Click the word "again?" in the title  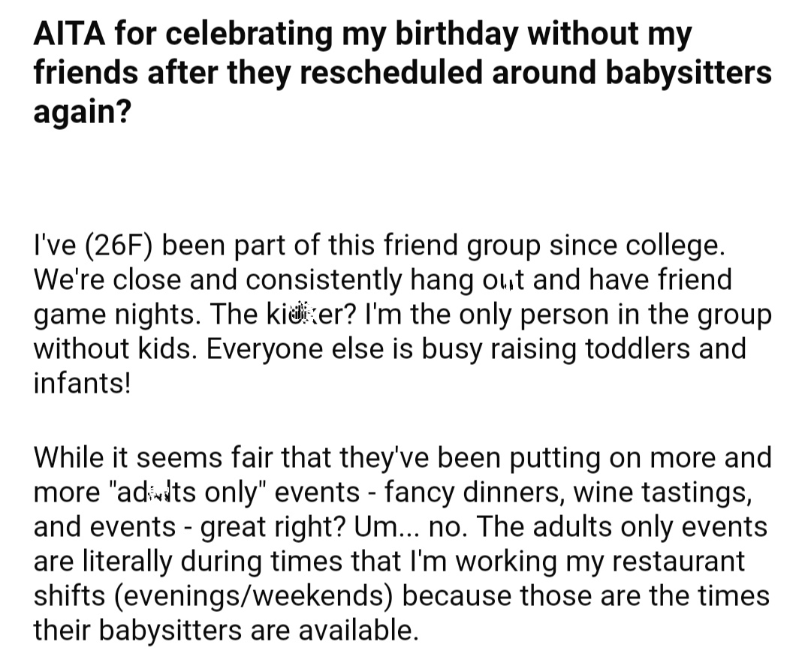(83, 111)
